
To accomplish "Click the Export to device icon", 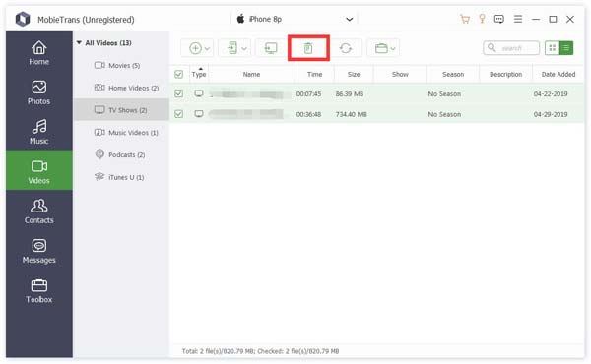I will tap(232, 48).
